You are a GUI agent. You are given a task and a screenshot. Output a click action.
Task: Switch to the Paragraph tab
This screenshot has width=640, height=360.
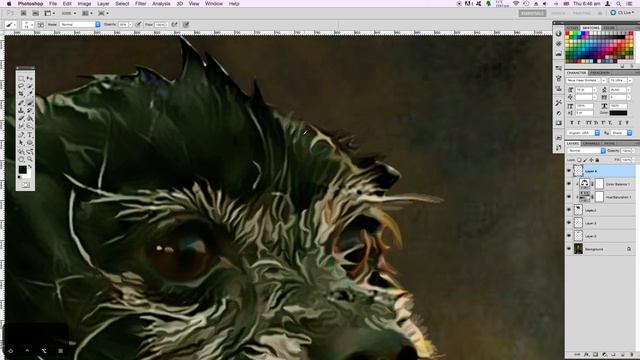tap(600, 73)
